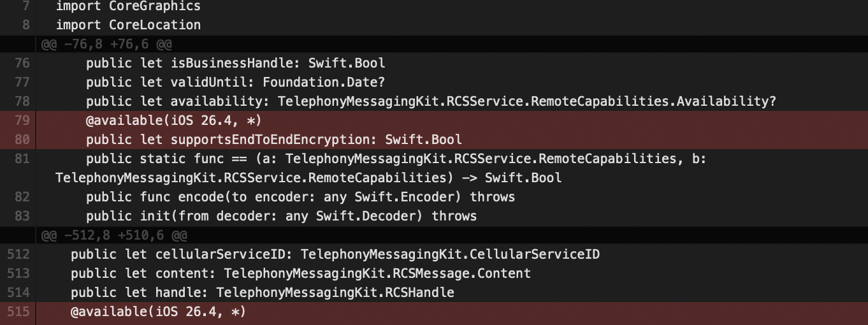
Task: Click line number 80 in the gutter
Action: tap(22, 140)
